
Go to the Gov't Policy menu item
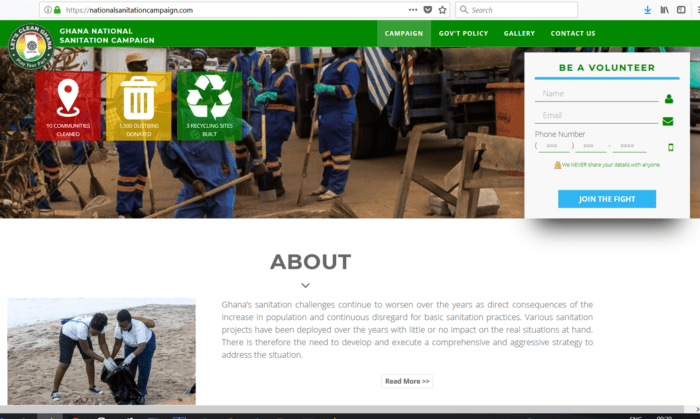click(x=463, y=33)
